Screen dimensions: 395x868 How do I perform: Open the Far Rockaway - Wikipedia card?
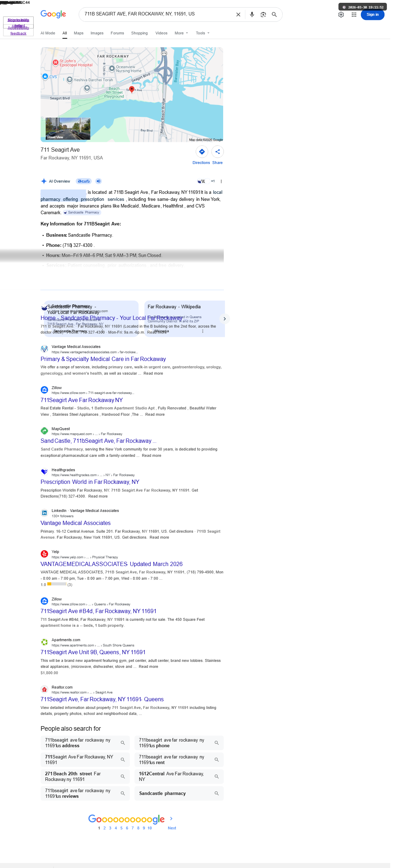click(184, 318)
